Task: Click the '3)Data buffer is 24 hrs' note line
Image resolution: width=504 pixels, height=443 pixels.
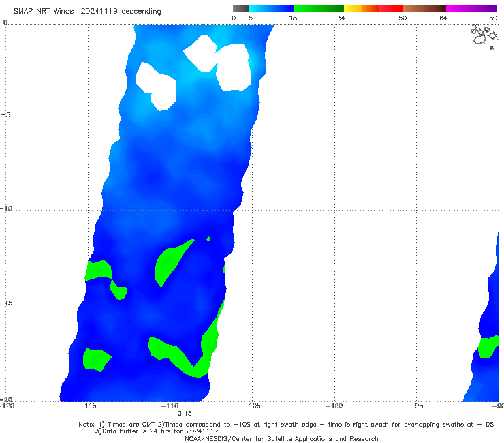Action: coord(157,431)
